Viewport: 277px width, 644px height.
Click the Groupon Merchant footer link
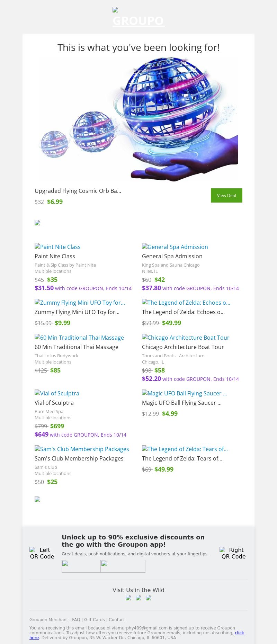49,620
